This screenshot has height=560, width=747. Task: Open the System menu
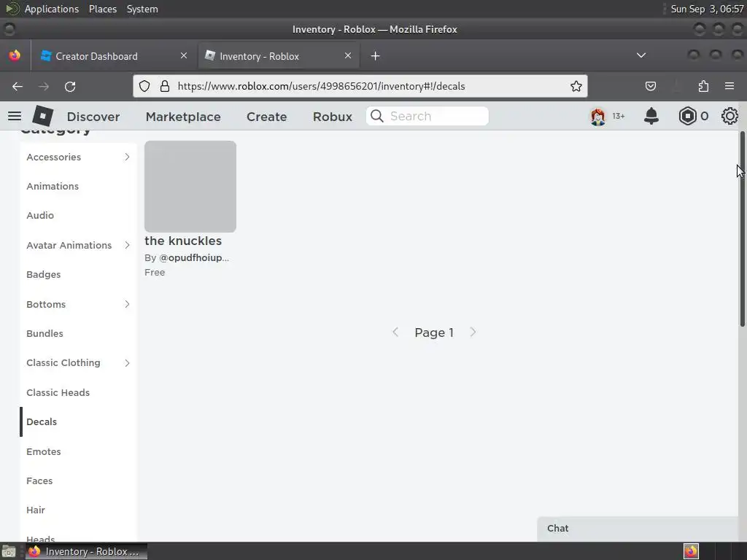pos(142,9)
